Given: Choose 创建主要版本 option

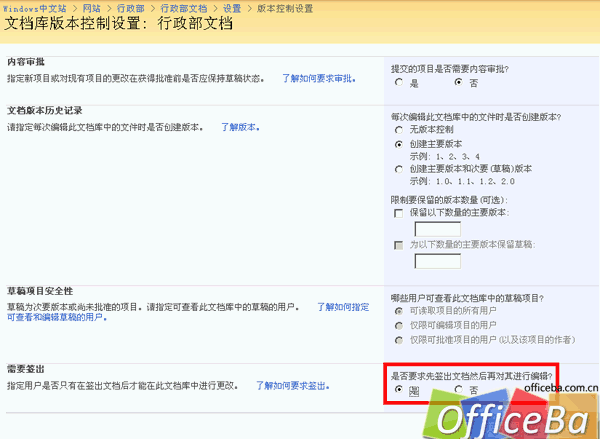Looking at the screenshot, I should [399, 145].
